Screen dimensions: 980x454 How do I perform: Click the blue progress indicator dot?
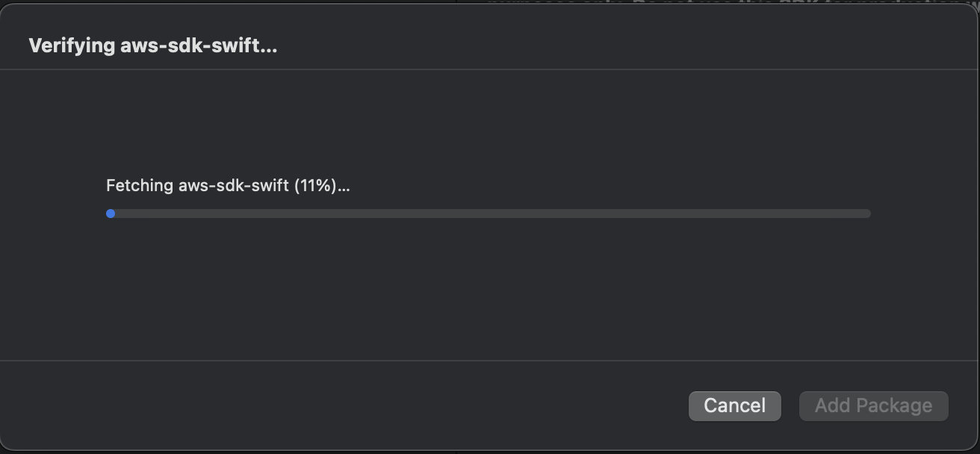[111, 214]
